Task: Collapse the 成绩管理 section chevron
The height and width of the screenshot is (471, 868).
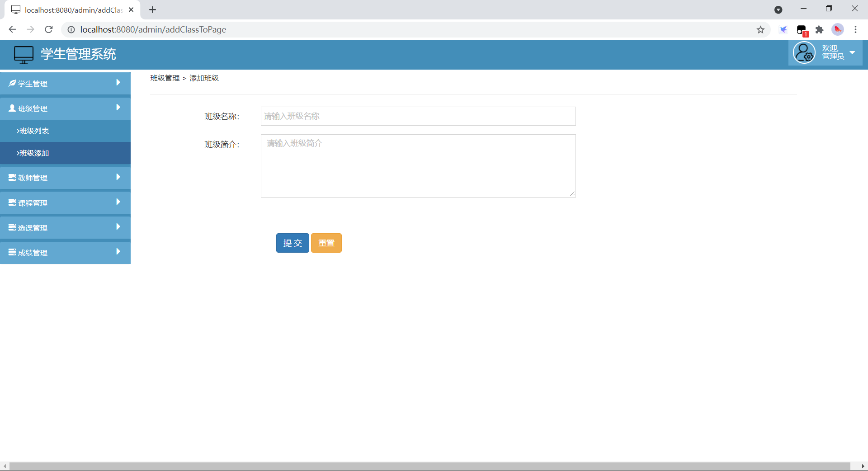Action: coord(118,252)
